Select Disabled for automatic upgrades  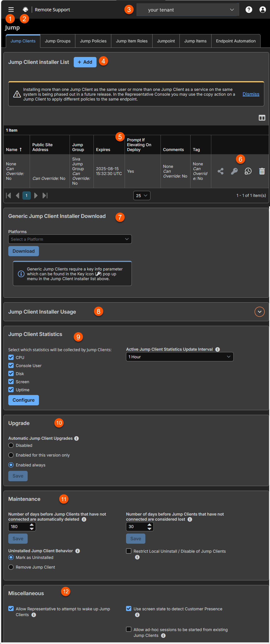point(11,445)
